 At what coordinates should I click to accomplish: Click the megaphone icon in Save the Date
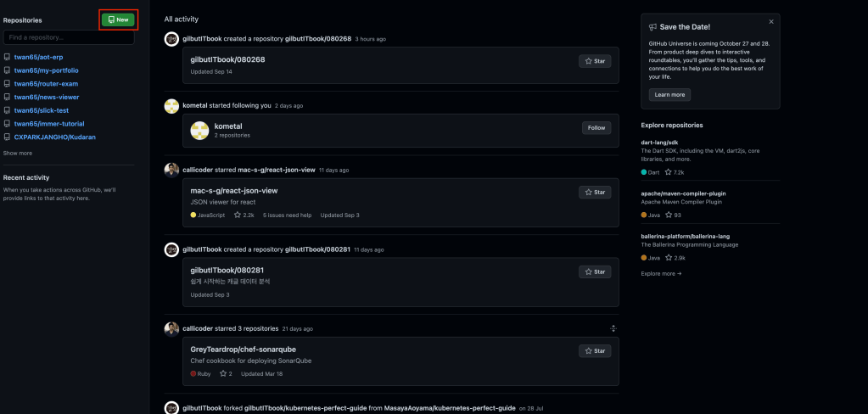[652, 27]
